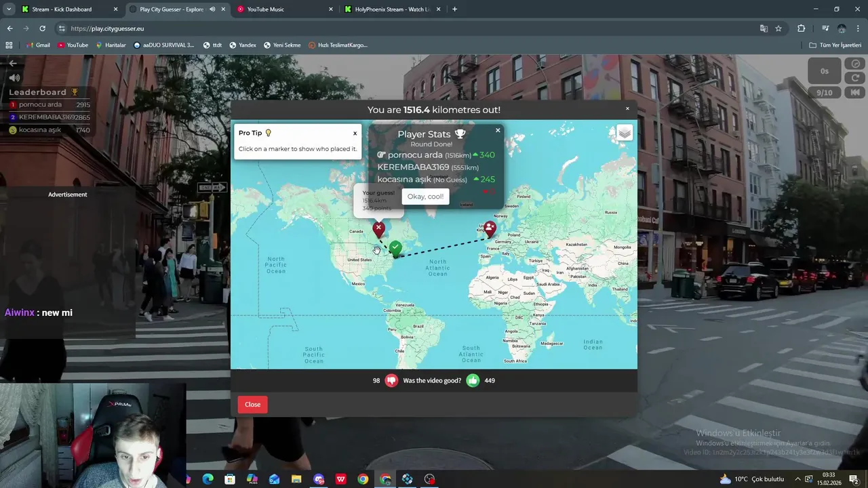Open Microsoft Edge from the taskbar
The width and height of the screenshot is (868, 488).
coord(208,479)
